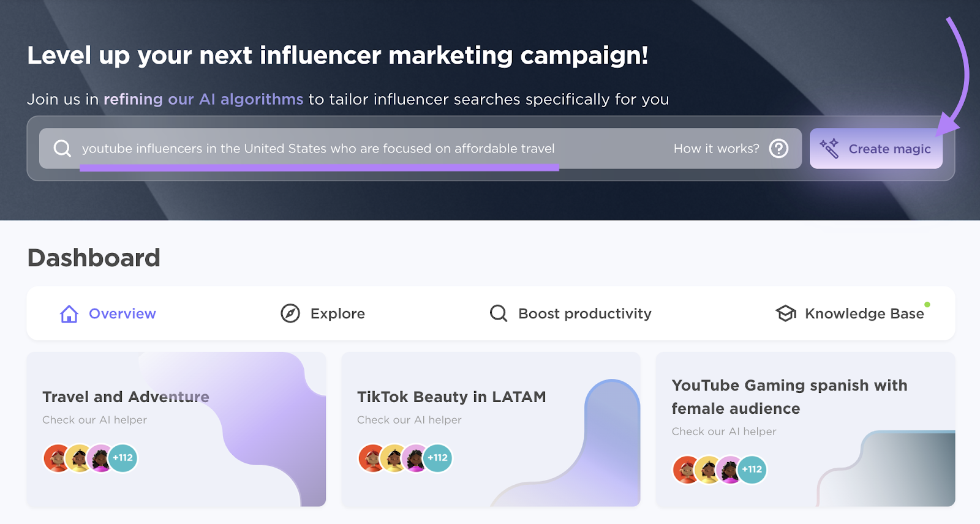Click +112 badge on YouTube Gaming card
Image resolution: width=980 pixels, height=524 pixels.
click(x=752, y=470)
